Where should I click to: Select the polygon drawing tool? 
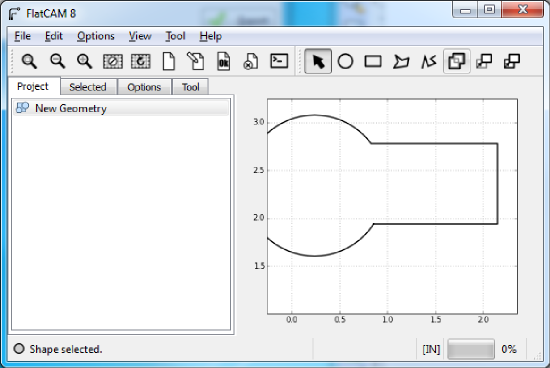(x=401, y=61)
